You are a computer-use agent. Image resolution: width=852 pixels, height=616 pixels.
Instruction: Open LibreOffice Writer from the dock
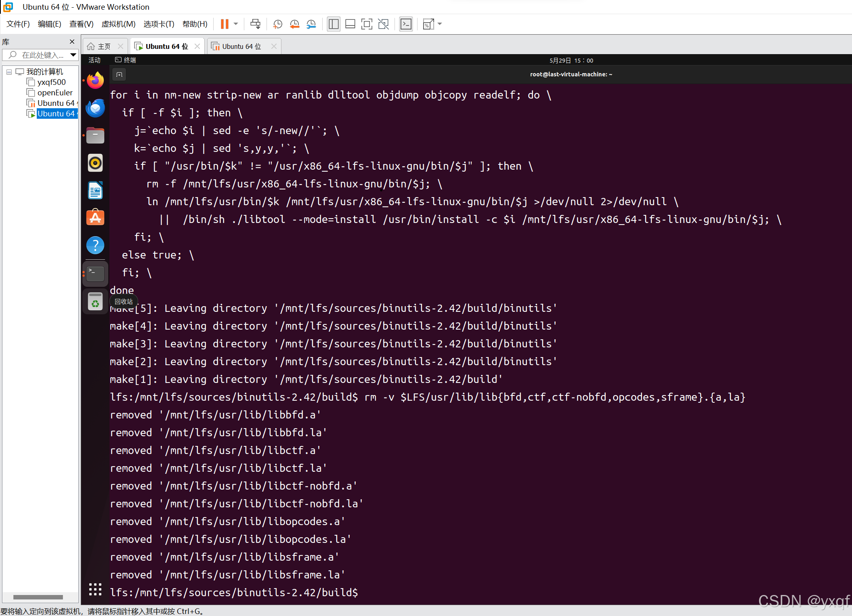[95, 190]
